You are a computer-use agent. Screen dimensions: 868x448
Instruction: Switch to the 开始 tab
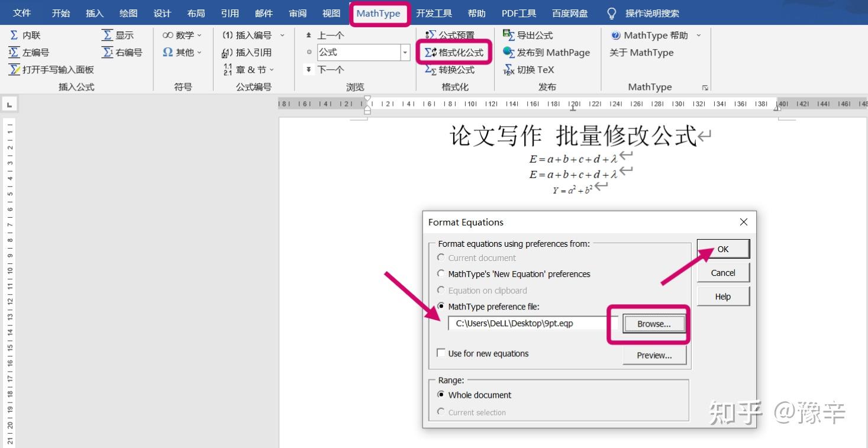(x=61, y=13)
